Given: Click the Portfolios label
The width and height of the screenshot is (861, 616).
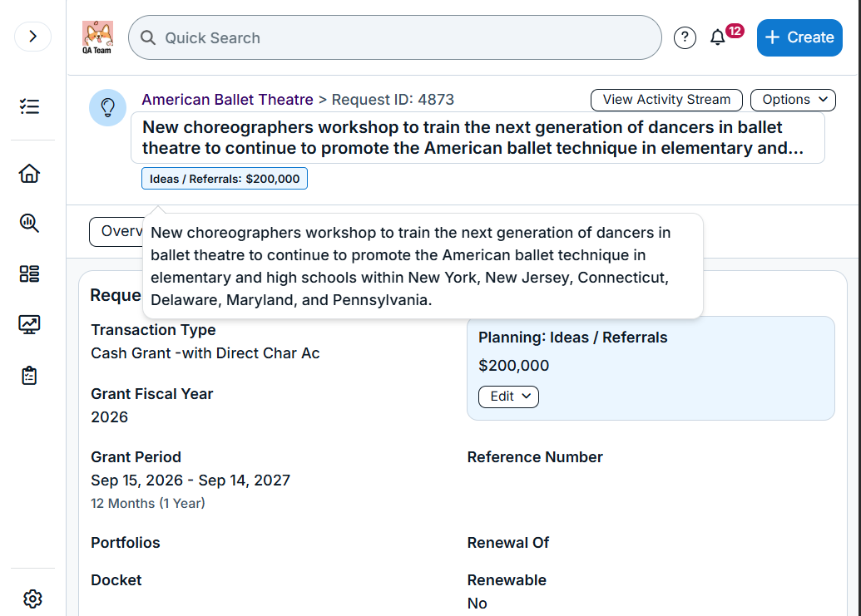Looking at the screenshot, I should [x=125, y=543].
